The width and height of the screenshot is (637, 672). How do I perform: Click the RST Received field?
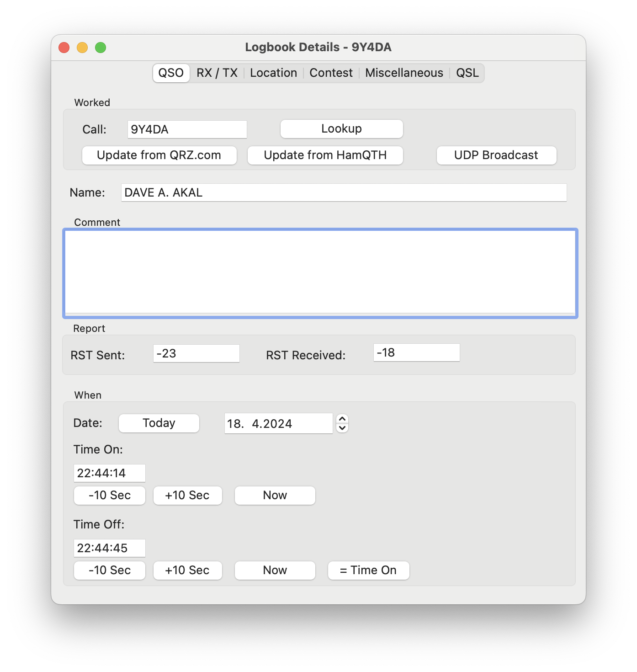pos(416,352)
